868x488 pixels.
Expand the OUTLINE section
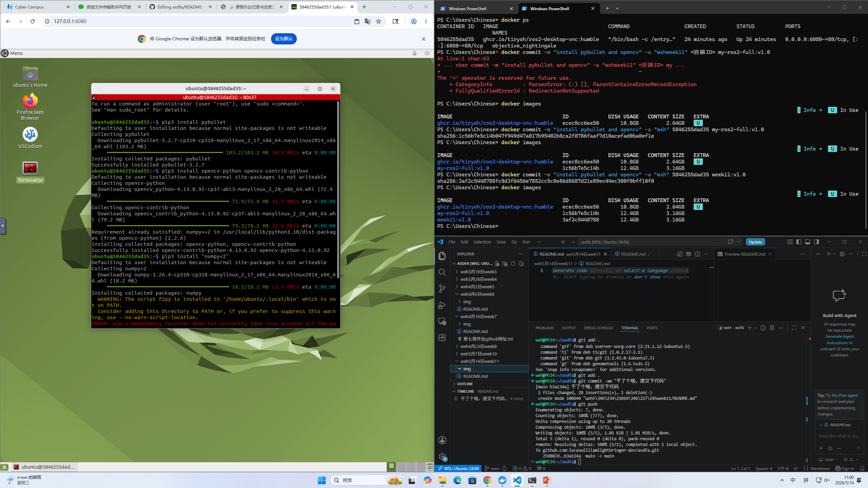coord(465,384)
